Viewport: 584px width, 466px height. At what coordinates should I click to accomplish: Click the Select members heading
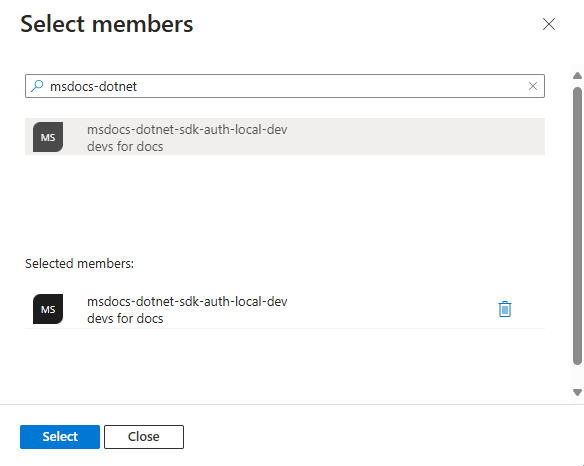pos(107,24)
